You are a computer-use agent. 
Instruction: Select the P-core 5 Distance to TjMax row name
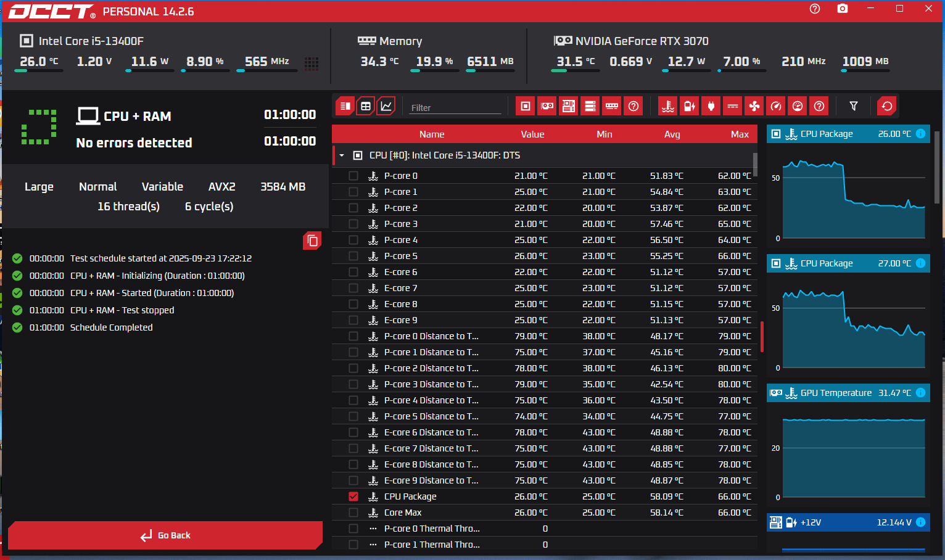(x=431, y=416)
